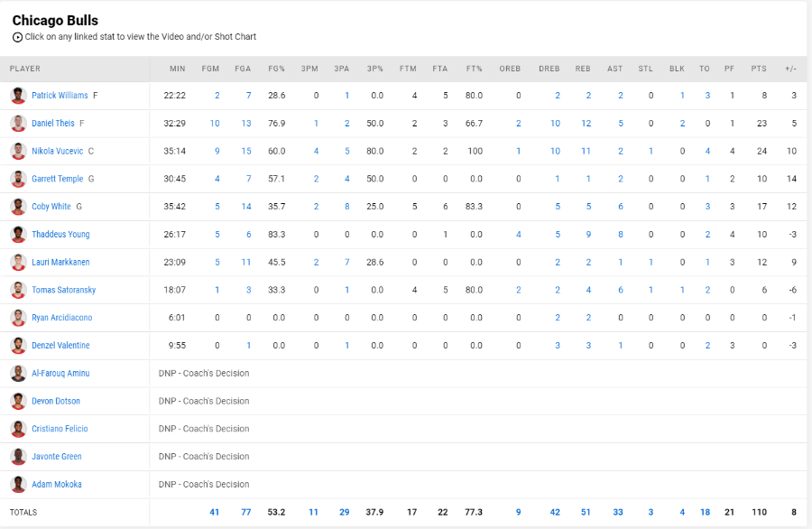Image resolution: width=812 pixels, height=529 pixels.
Task: Click the PTS column header
Action: tap(759, 69)
